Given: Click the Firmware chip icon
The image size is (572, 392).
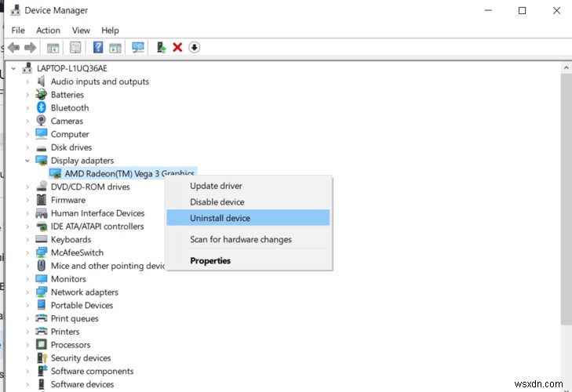Looking at the screenshot, I should (x=42, y=200).
